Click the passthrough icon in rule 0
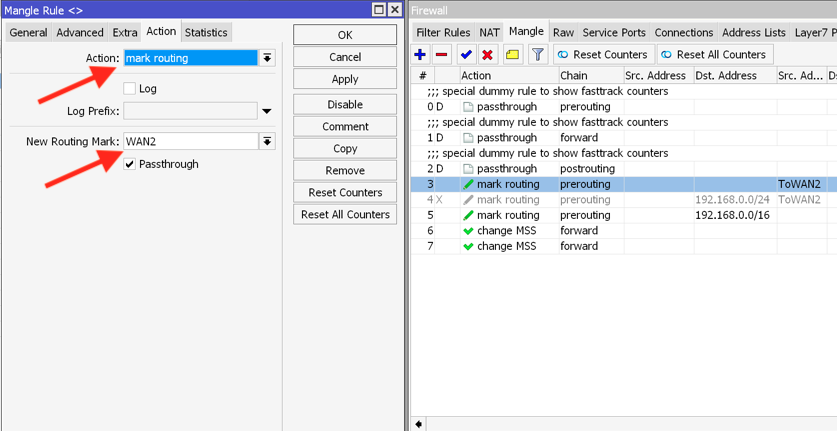837x431 pixels. (x=468, y=107)
